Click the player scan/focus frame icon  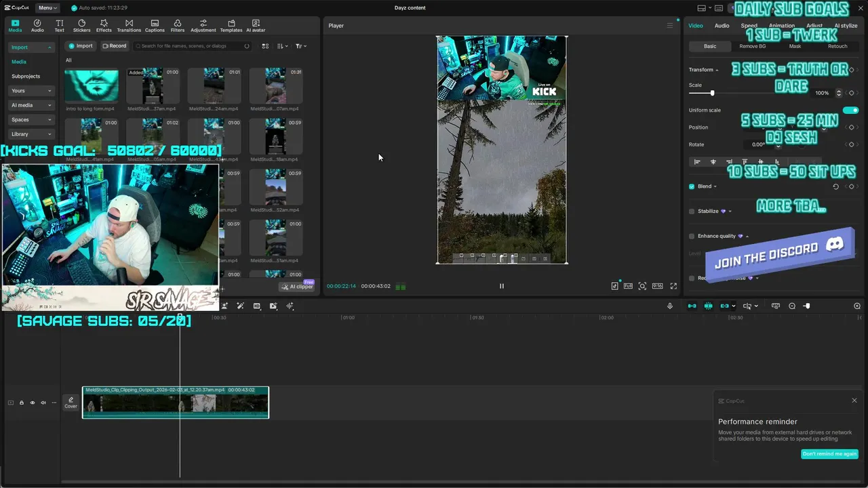point(642,286)
